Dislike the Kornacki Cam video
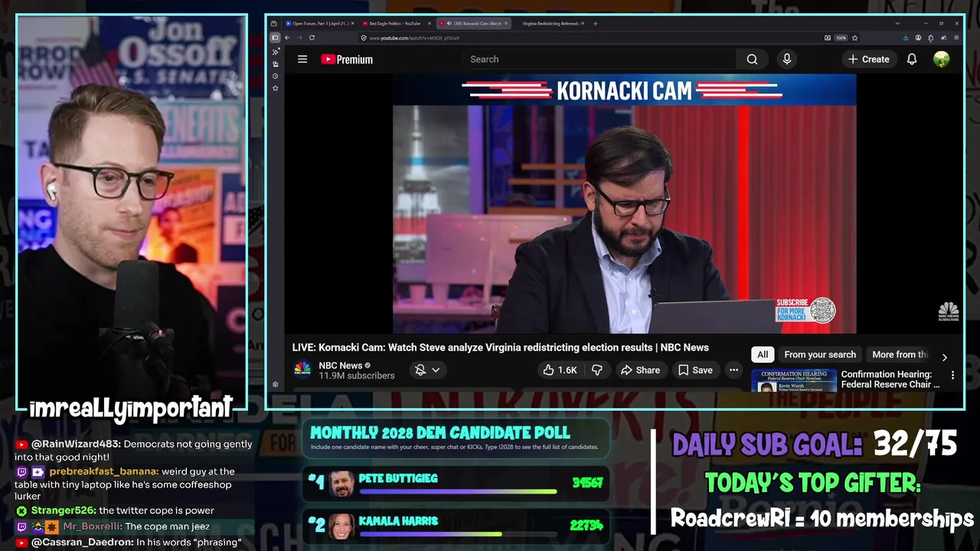This screenshot has width=980, height=551. tap(596, 370)
